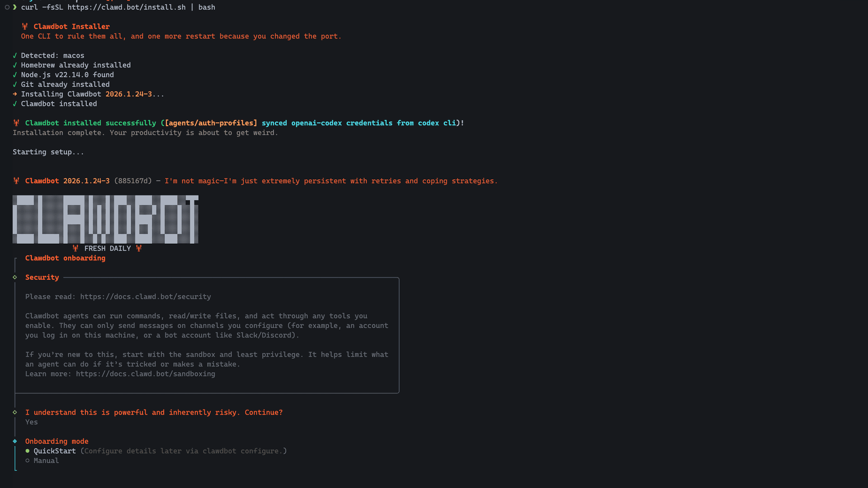Click the lobster beside Clawdbot installed successfully
Image resolution: width=868 pixels, height=488 pixels.
coord(16,122)
